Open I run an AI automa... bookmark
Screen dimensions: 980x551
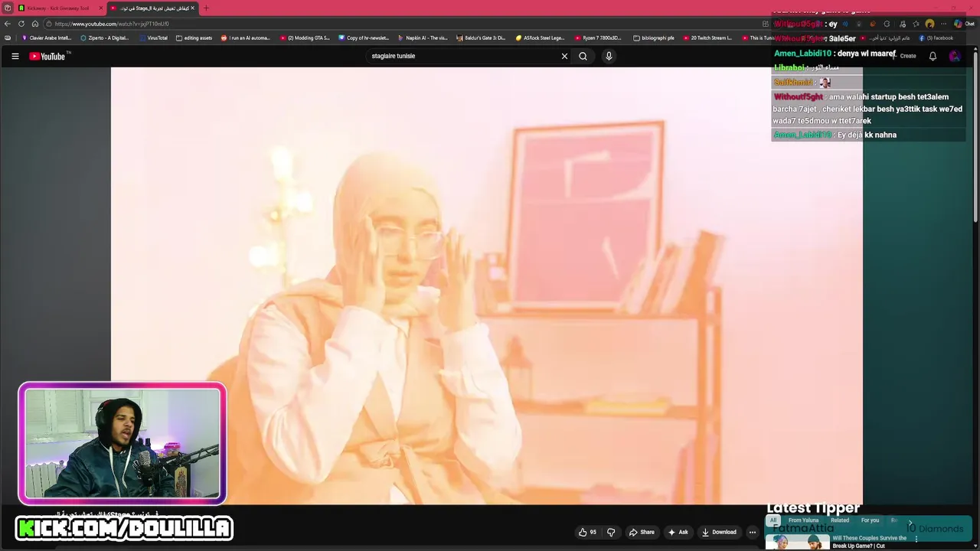pos(245,37)
